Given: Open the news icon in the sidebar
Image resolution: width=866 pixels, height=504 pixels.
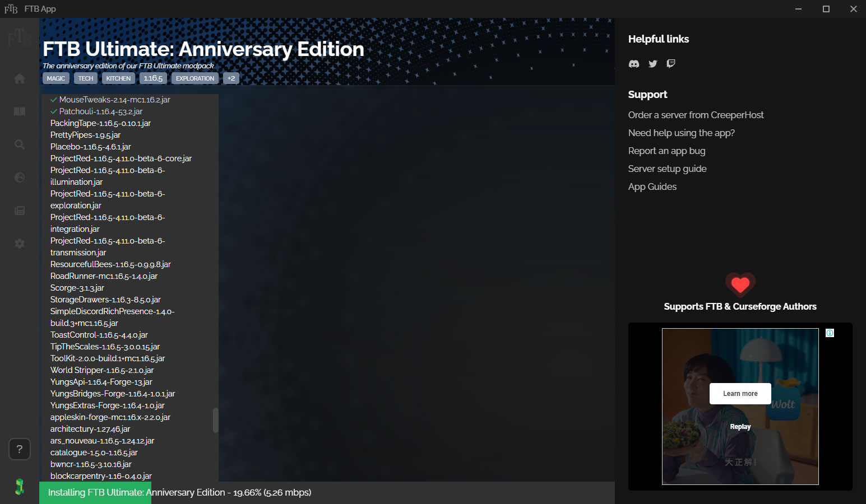Looking at the screenshot, I should 20,211.
